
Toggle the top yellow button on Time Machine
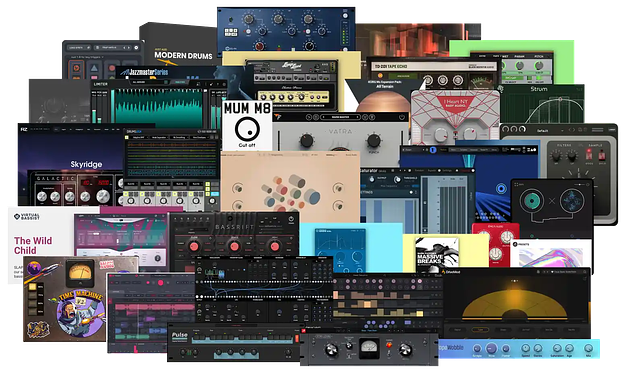point(33,286)
